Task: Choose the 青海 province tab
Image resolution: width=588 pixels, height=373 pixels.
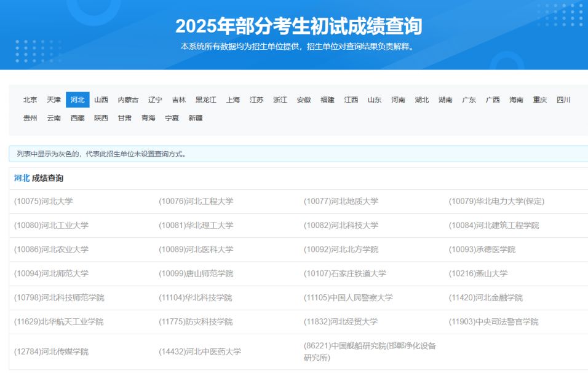Action: coord(148,118)
